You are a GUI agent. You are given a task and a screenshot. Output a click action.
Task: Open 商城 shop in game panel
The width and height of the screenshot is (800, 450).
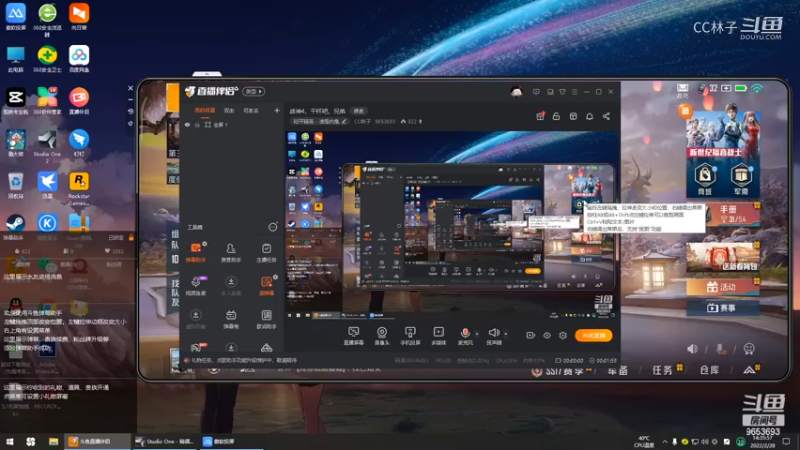[x=705, y=180]
